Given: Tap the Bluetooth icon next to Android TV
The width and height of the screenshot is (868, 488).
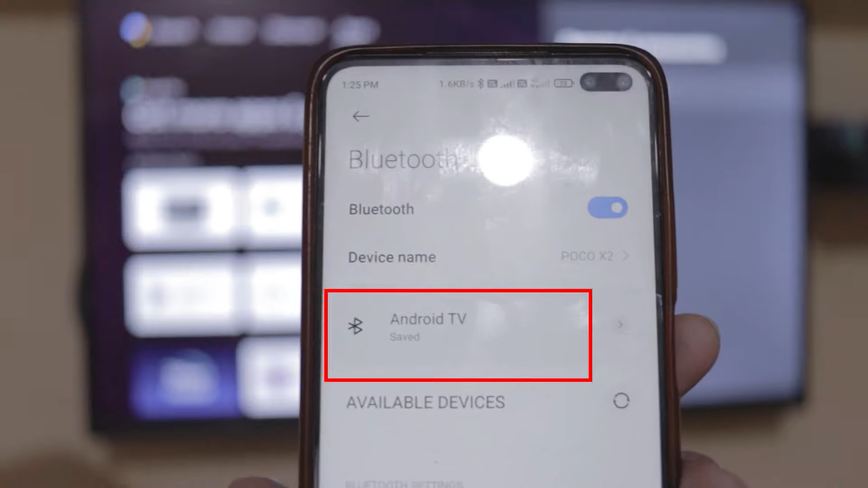Looking at the screenshot, I should click(355, 325).
